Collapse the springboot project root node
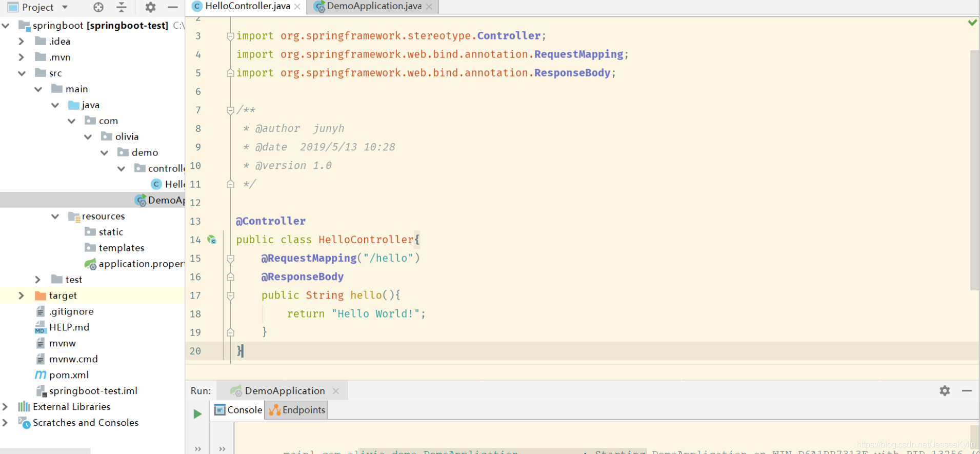This screenshot has height=454, width=980. [6, 25]
